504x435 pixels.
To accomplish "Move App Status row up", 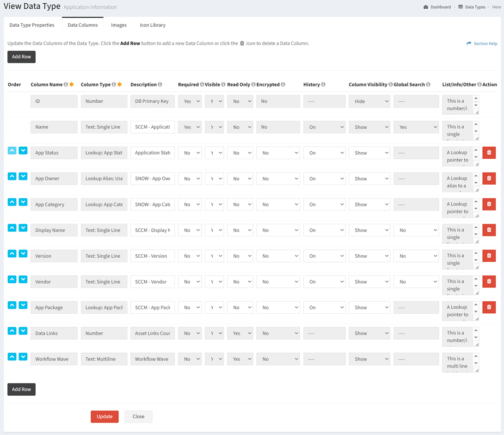I will tap(12, 150).
